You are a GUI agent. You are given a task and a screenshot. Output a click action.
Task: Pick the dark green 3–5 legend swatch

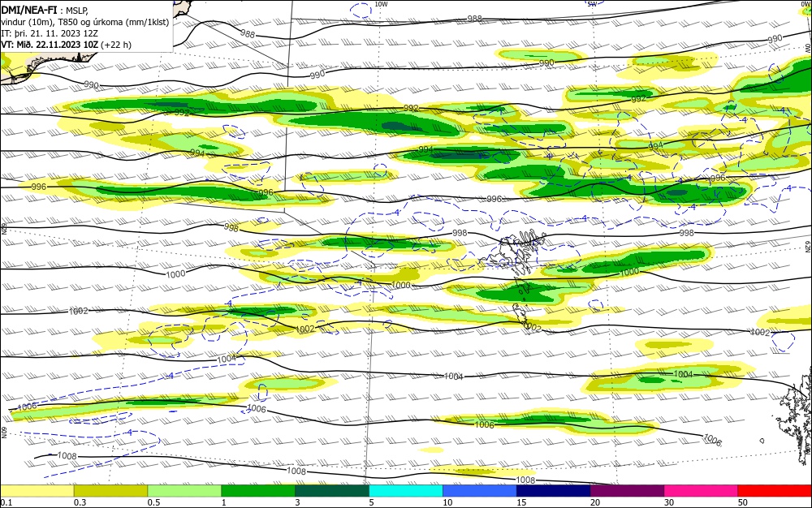tap(332, 490)
